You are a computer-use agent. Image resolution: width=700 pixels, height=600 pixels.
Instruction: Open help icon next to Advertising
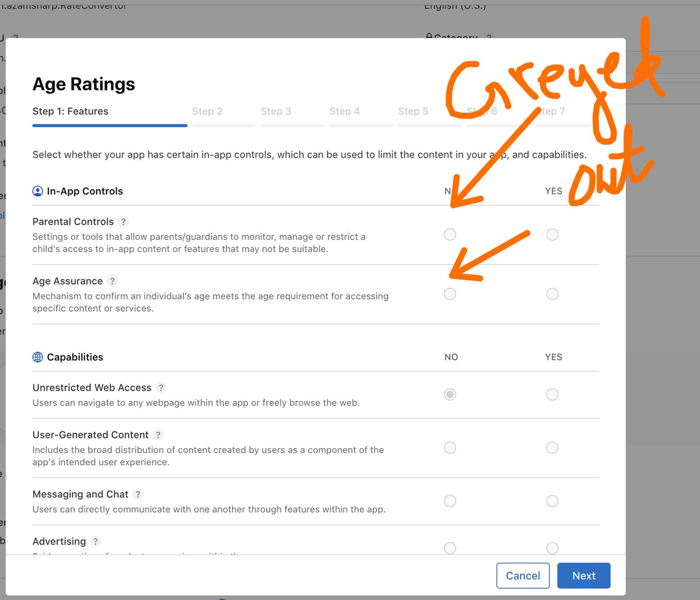tap(96, 542)
